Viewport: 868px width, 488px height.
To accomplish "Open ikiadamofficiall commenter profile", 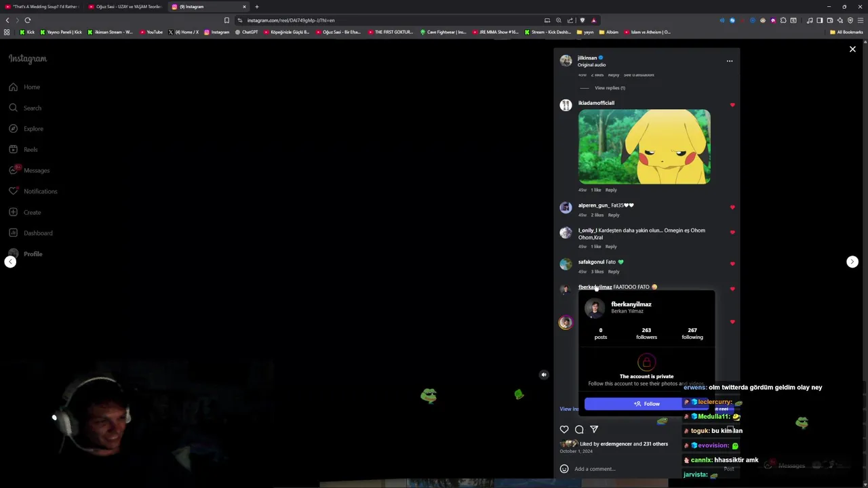I will (x=596, y=103).
